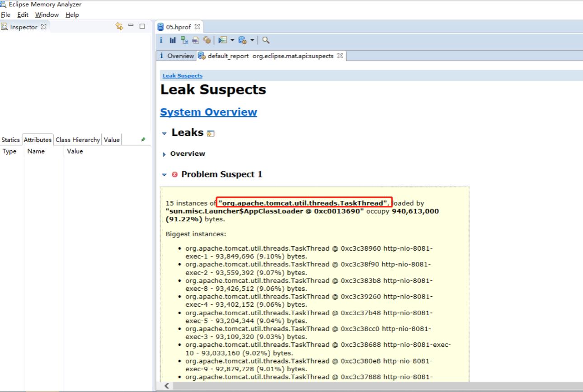This screenshot has width=583, height=392.
Task: Select the 05.hprof editor tab
Action: 179,27
